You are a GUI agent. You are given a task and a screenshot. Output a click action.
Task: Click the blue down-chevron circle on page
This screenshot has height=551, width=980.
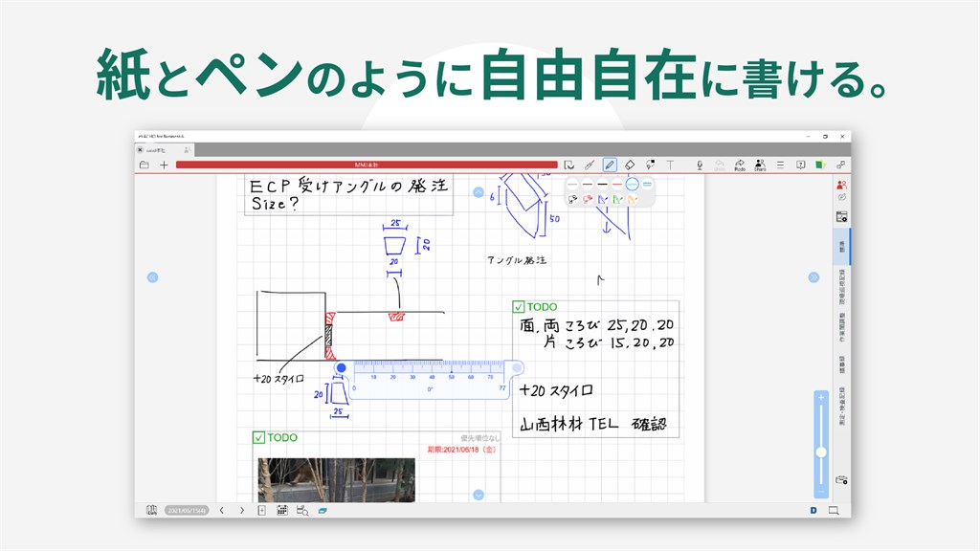click(x=479, y=495)
